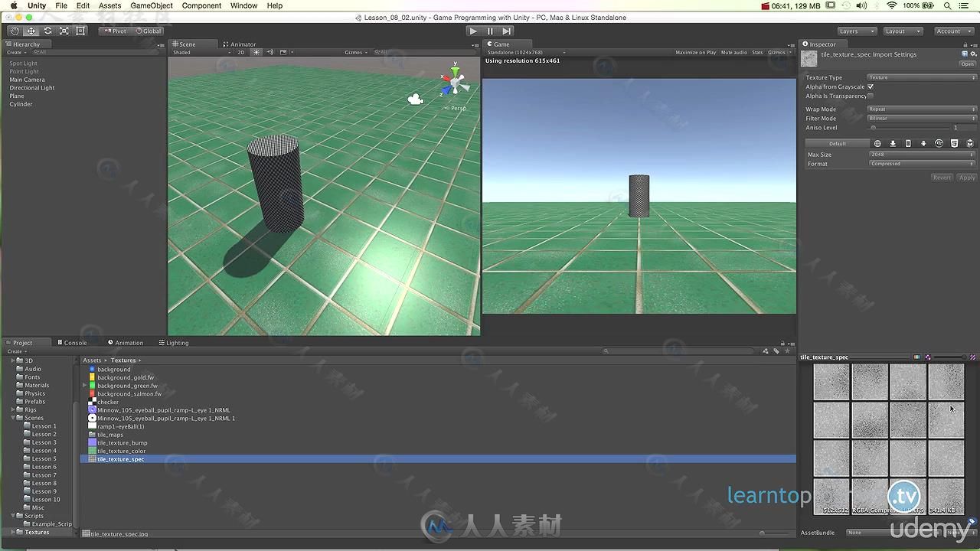Viewport: 980px width, 551px height.
Task: Toggle Alpha from Grayscale checkbox
Action: click(x=871, y=86)
